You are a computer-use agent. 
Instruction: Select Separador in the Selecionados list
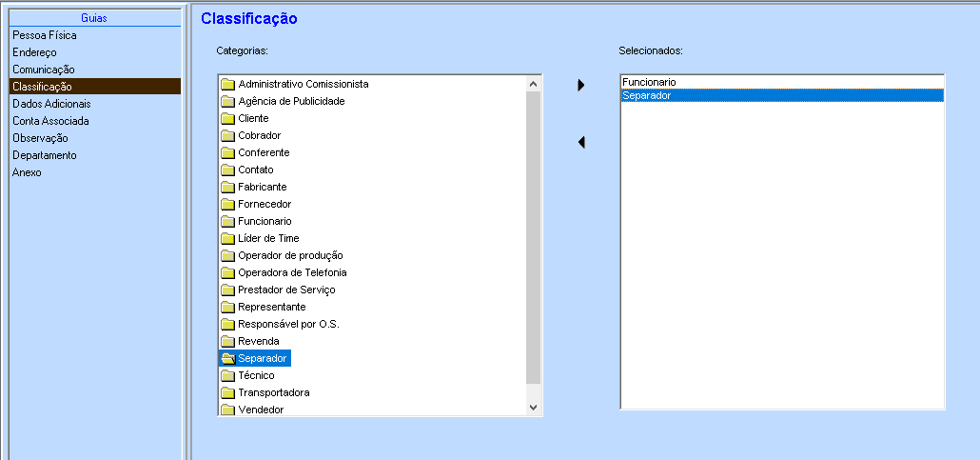coord(646,95)
